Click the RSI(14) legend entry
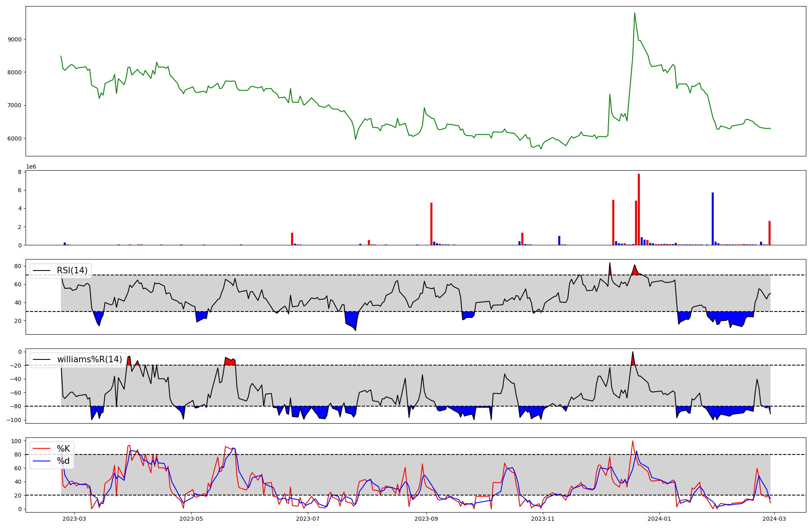The height and width of the screenshot is (528, 812). (x=60, y=270)
